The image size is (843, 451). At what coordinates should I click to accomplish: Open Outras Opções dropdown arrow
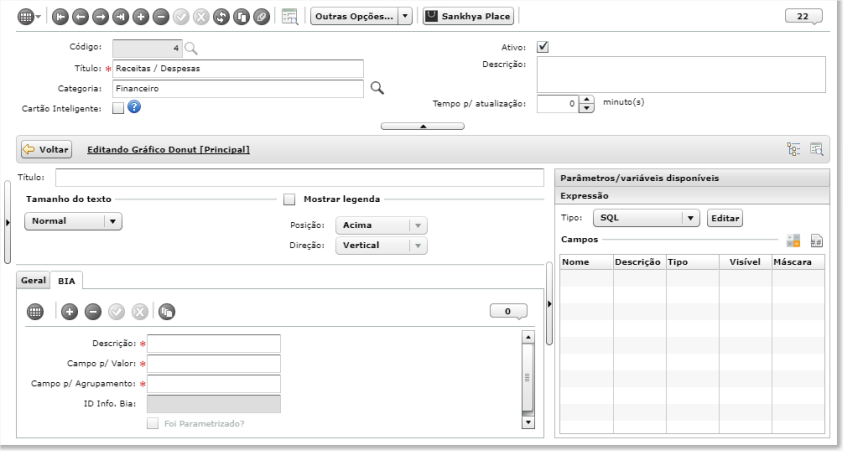click(x=405, y=16)
